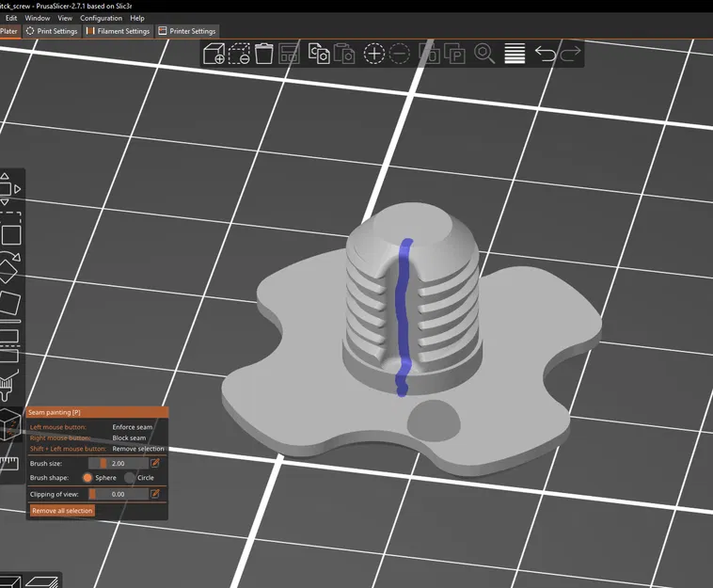Screen dimensions: 713x588
Task: Remove an instance with the minus circle icon
Action: tap(400, 54)
